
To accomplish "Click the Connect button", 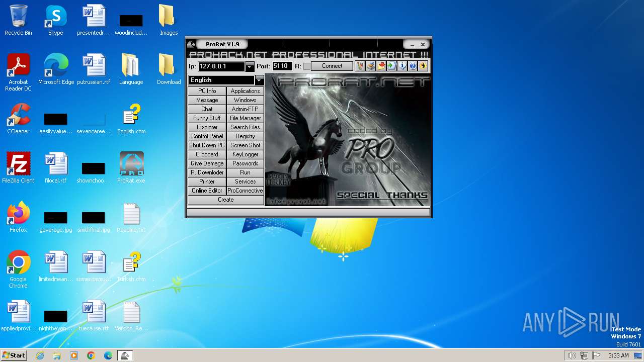I will [x=332, y=66].
